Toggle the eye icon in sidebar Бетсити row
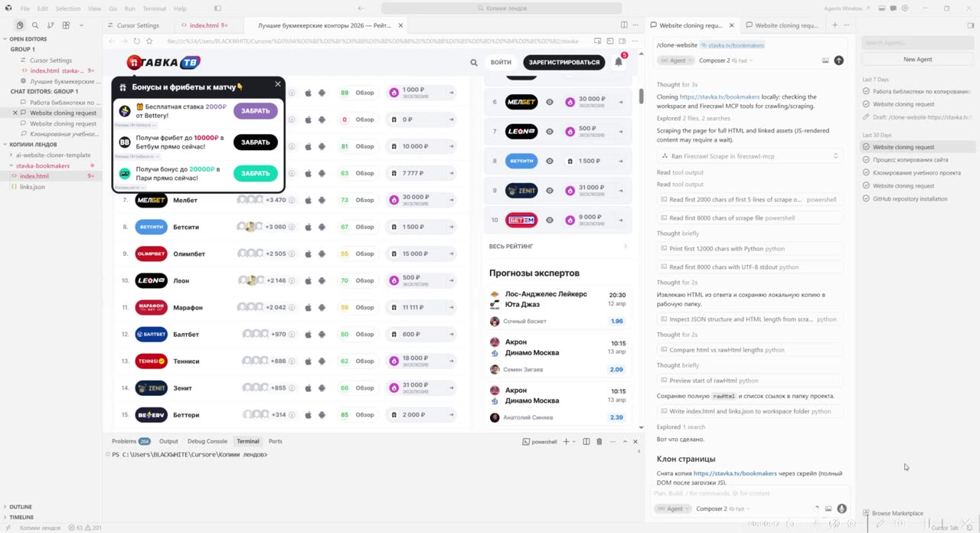980x533 pixels. click(550, 161)
